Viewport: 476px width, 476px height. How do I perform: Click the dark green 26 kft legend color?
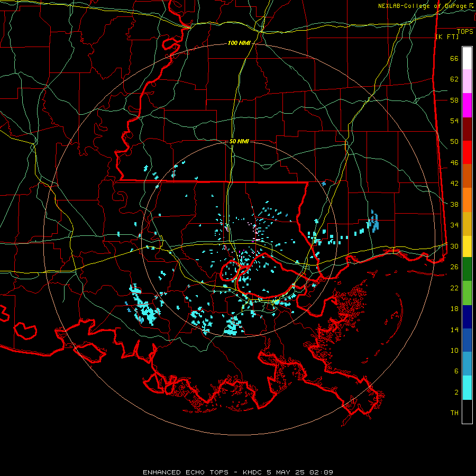[x=467, y=269]
